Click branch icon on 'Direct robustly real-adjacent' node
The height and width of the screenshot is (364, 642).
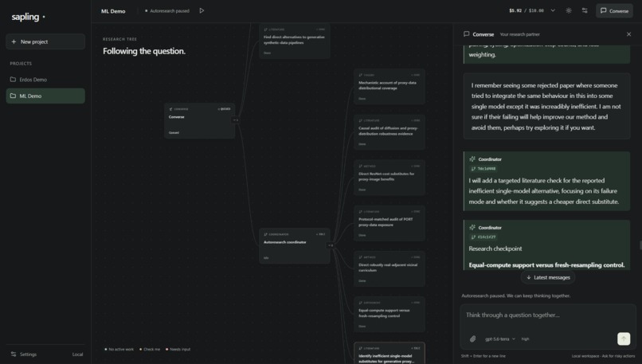tap(361, 257)
